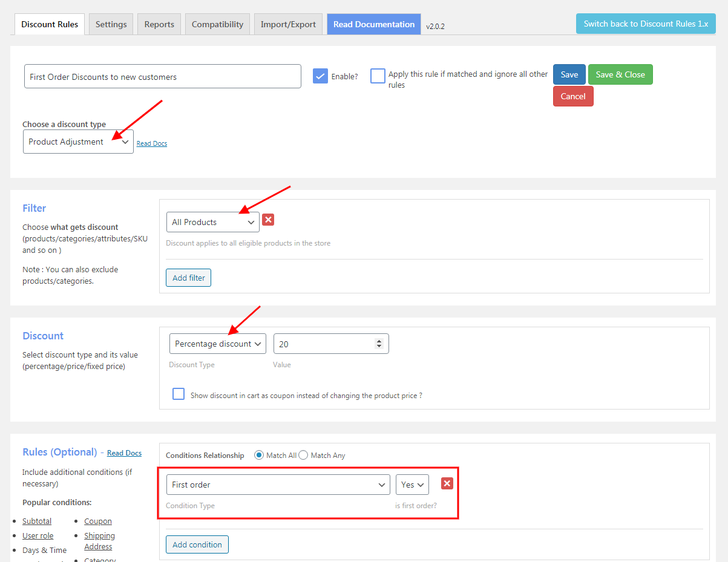The width and height of the screenshot is (728, 562).
Task: Open the Import/Export tab
Action: point(288,24)
